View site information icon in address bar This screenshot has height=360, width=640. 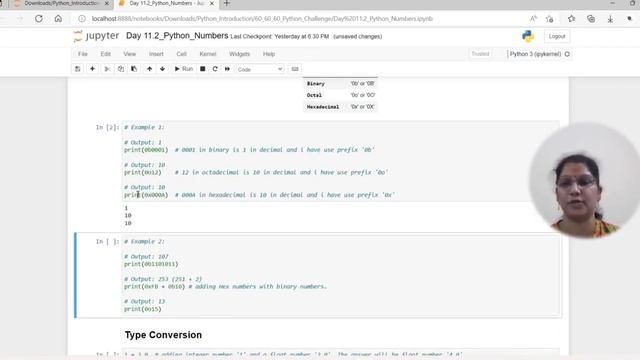(x=82, y=19)
